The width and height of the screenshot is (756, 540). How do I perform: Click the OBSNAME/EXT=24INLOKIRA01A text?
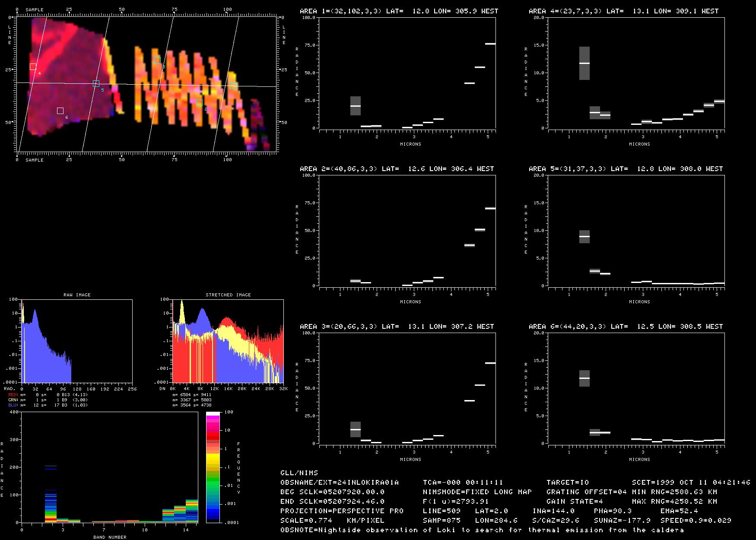[x=340, y=482]
